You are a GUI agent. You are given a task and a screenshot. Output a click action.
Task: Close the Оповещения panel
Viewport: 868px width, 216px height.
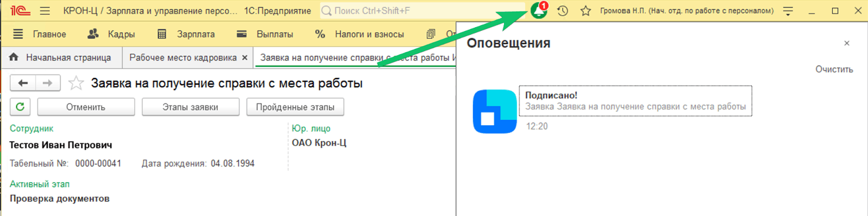[x=847, y=43]
